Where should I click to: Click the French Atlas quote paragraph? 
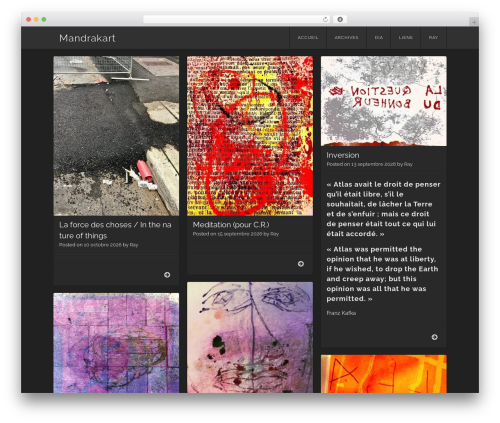pyautogui.click(x=383, y=209)
